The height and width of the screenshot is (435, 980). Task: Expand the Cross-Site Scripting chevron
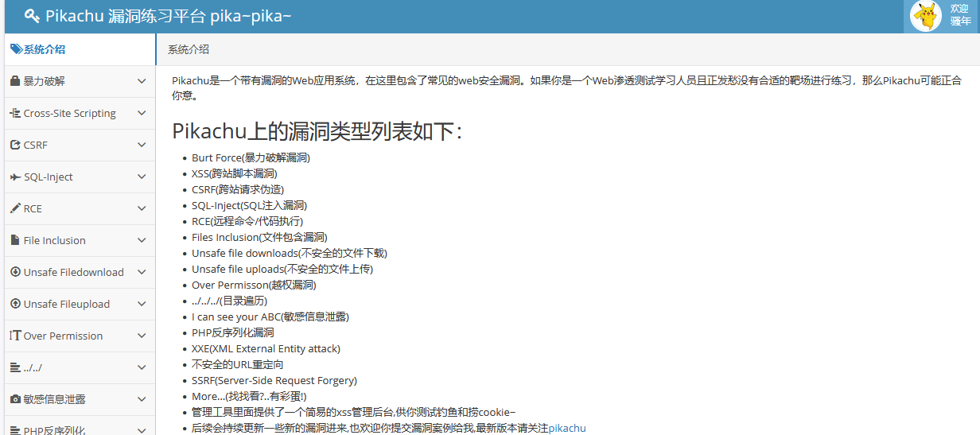pyautogui.click(x=142, y=113)
